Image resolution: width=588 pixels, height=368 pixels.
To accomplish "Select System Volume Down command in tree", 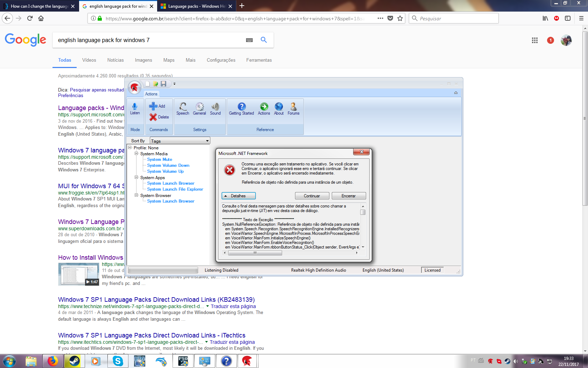I will 168,165.
